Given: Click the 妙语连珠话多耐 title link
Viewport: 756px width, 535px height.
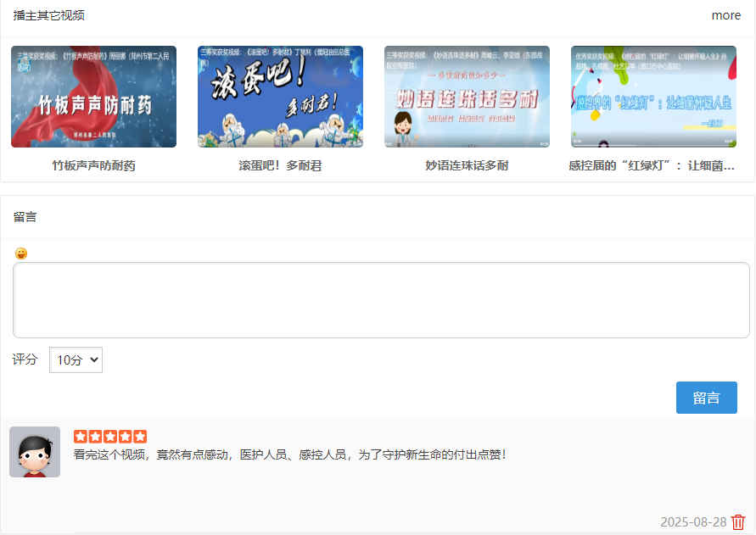Looking at the screenshot, I should click(x=467, y=165).
